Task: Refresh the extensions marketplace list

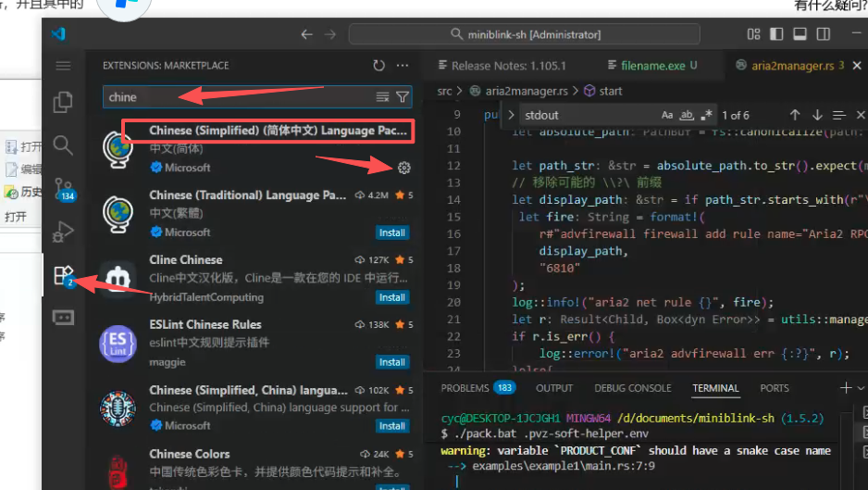Action: (x=378, y=66)
